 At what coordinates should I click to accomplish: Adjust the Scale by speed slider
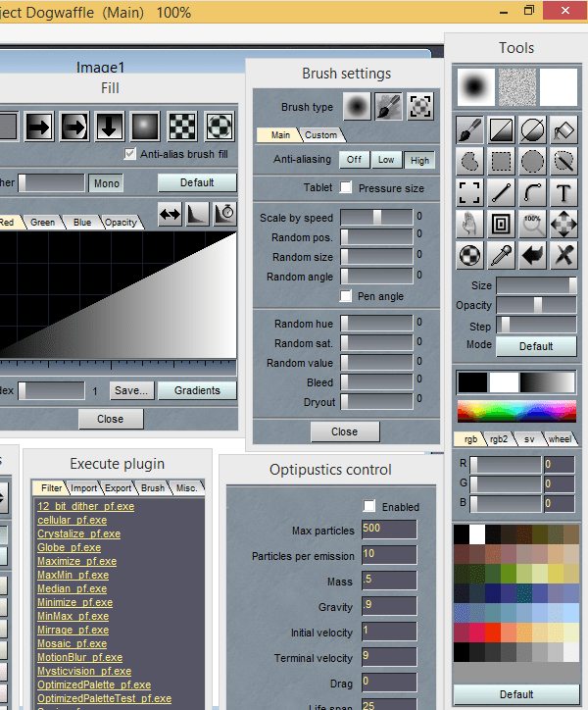(376, 218)
